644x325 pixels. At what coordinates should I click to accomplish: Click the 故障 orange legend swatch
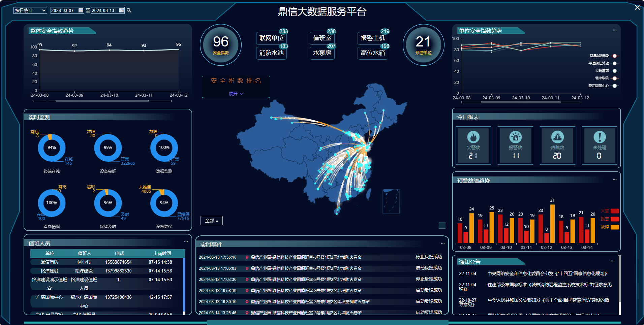[x=615, y=227]
